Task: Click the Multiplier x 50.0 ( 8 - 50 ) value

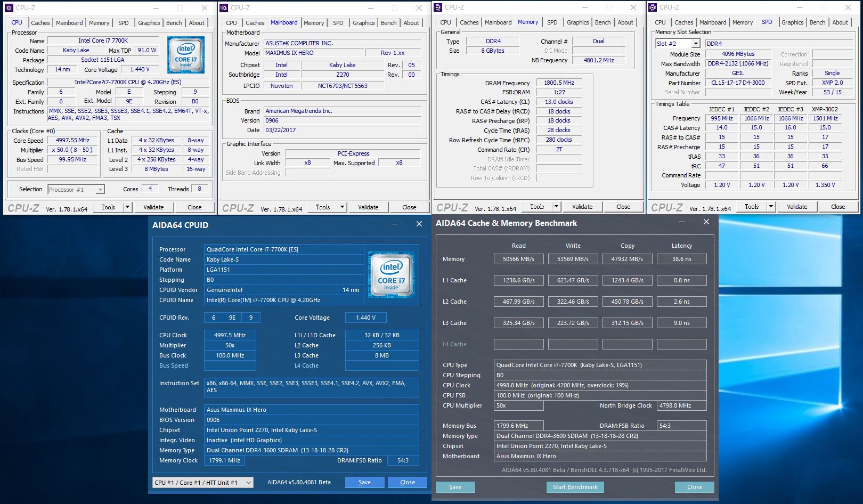Action: (x=72, y=150)
